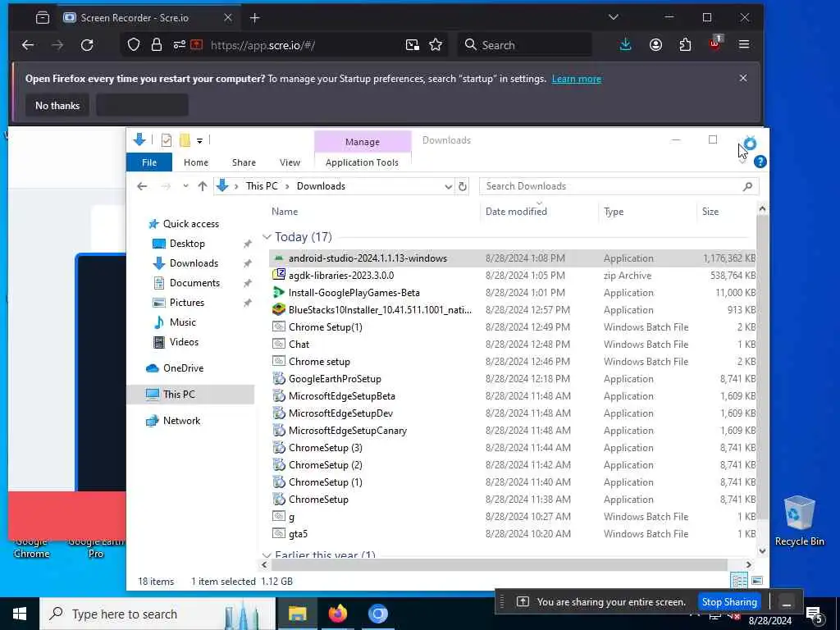Open Firefox extensions puzzle icon
The image size is (840, 630).
tap(685, 45)
